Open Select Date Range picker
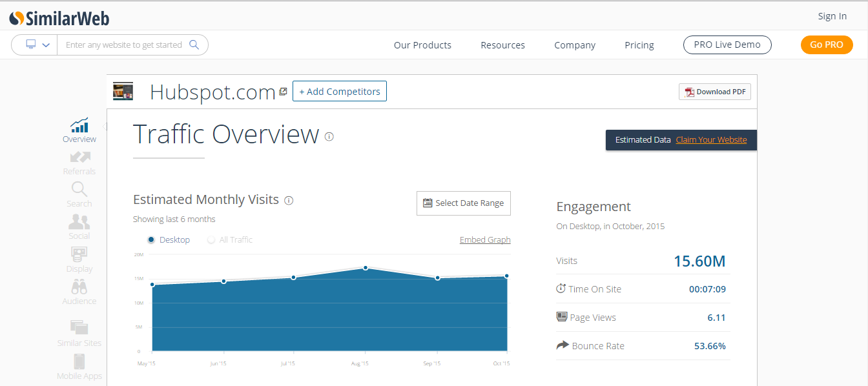Viewport: 868px width, 386px height. tap(464, 203)
